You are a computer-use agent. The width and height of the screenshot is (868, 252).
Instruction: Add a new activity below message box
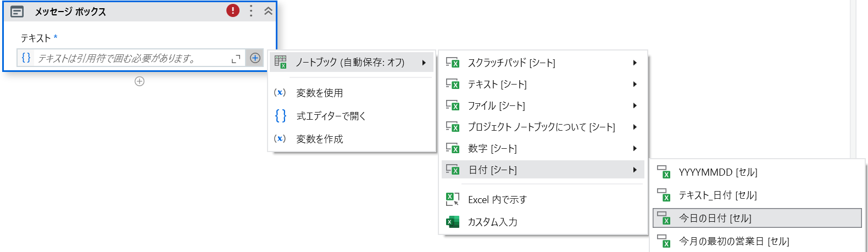click(x=140, y=81)
